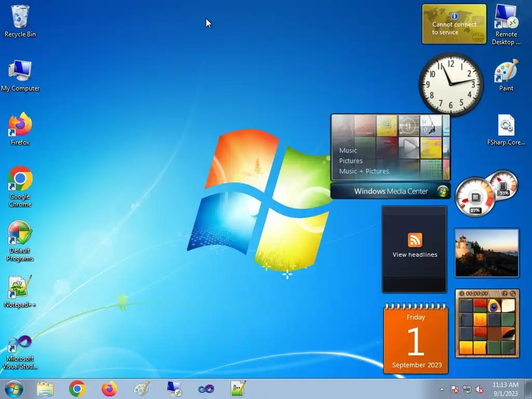Click the puzzle gadget solve/shuffle icon
The height and width of the screenshot is (399, 532).
[x=512, y=294]
